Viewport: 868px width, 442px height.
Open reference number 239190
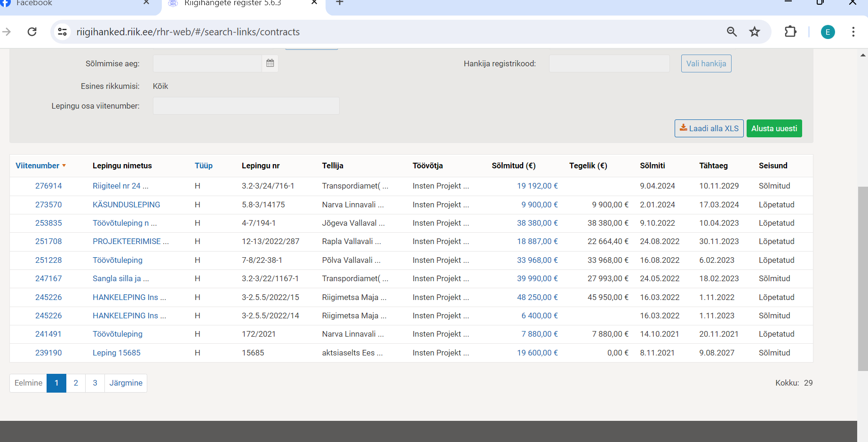pos(48,353)
